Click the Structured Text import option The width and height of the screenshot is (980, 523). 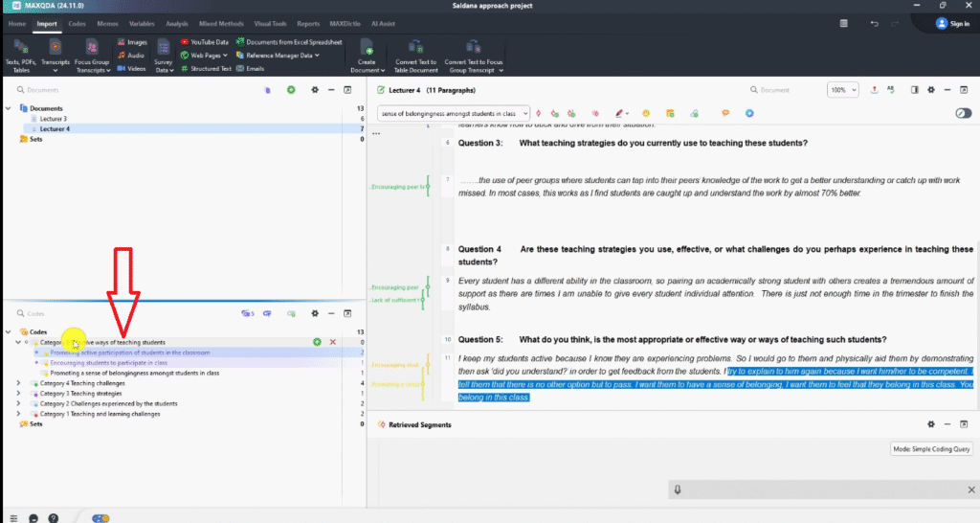207,69
